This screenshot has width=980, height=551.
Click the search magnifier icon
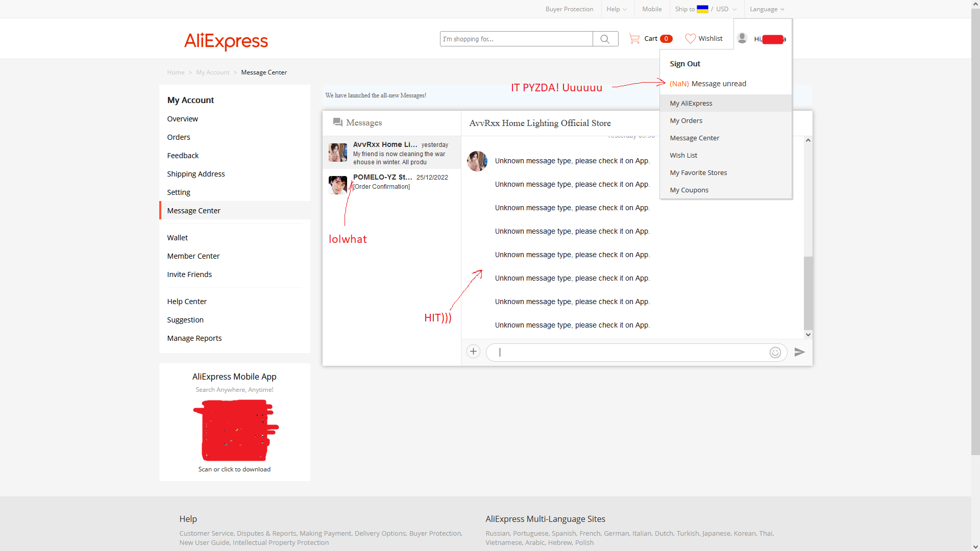605,39
